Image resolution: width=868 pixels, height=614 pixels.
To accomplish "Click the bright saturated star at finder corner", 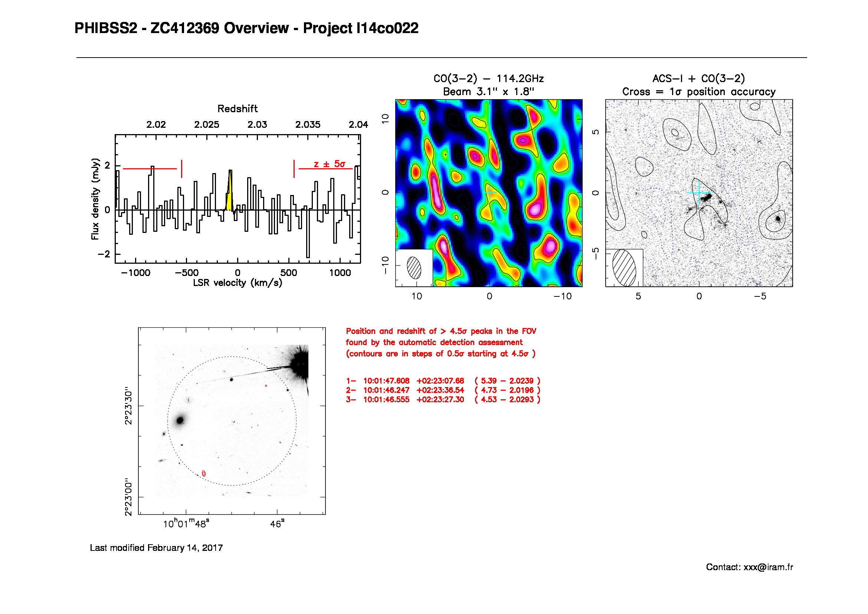I will tap(301, 364).
